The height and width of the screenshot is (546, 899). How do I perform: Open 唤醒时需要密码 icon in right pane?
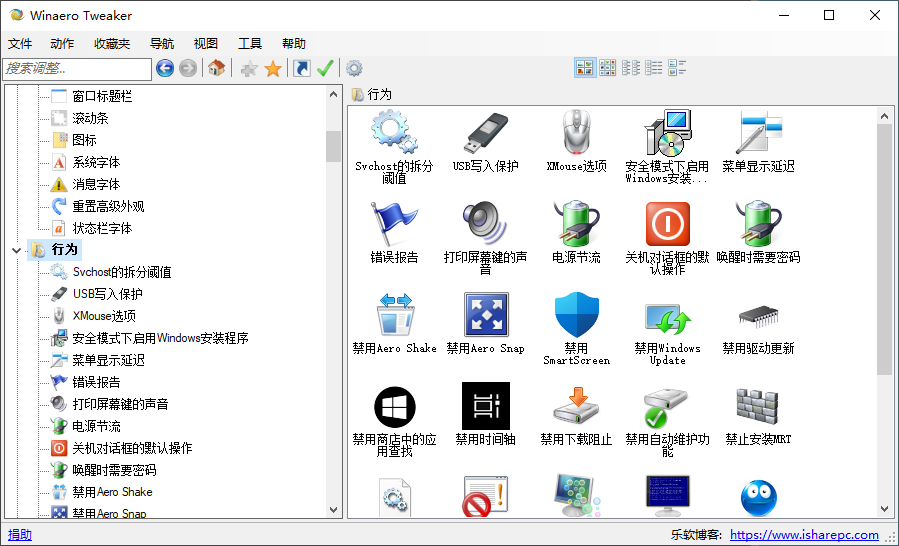pos(759,224)
